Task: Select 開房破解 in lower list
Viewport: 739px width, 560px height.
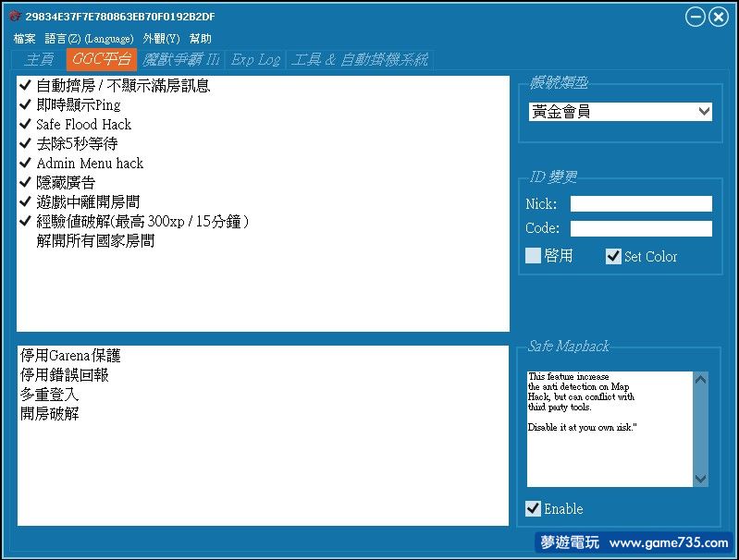Action: (x=49, y=413)
